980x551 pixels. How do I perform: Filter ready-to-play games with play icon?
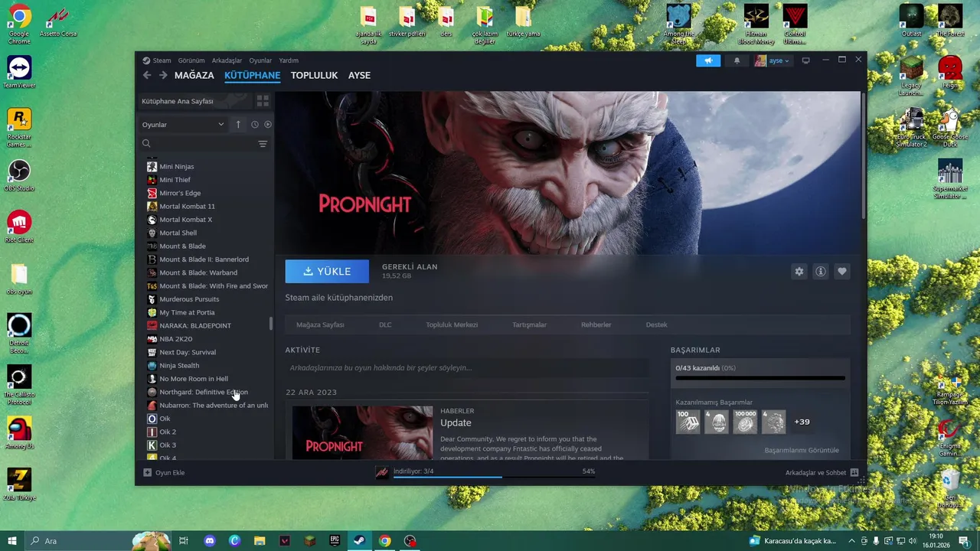pyautogui.click(x=268, y=124)
